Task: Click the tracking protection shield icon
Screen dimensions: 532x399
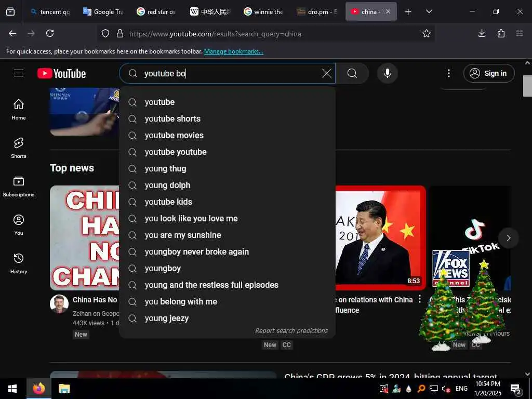Action: (x=105, y=33)
